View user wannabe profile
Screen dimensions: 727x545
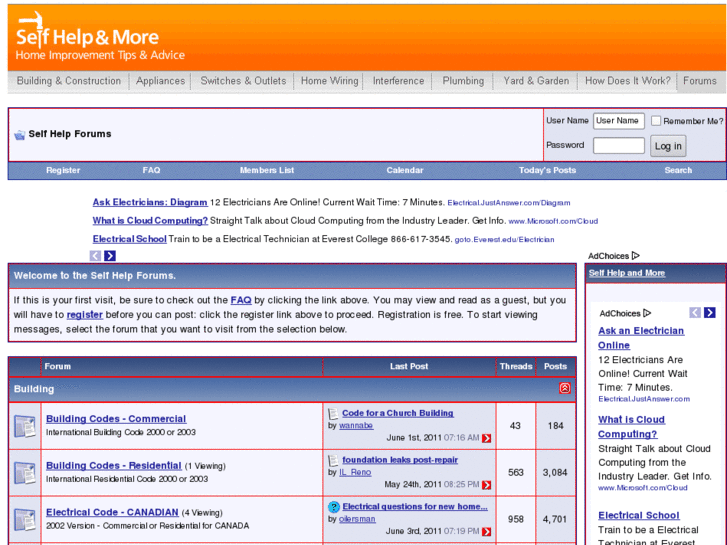point(356,425)
